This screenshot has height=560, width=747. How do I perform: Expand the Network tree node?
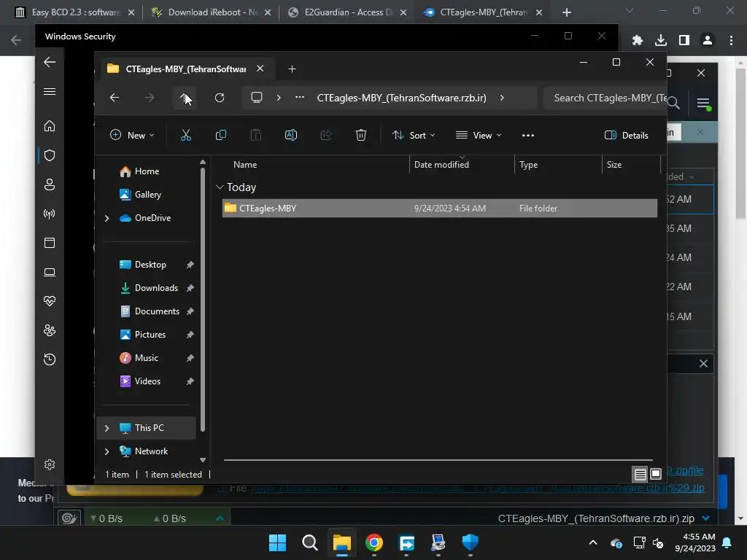[107, 451]
